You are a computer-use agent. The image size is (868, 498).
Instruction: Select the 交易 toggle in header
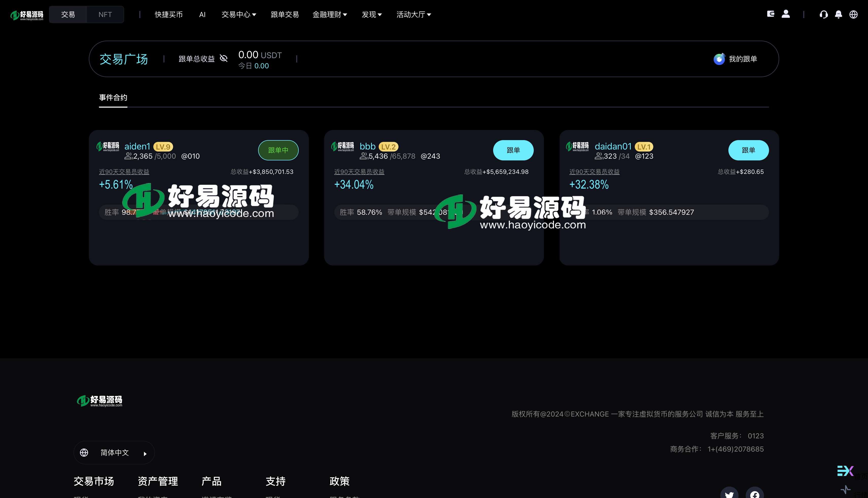point(68,14)
